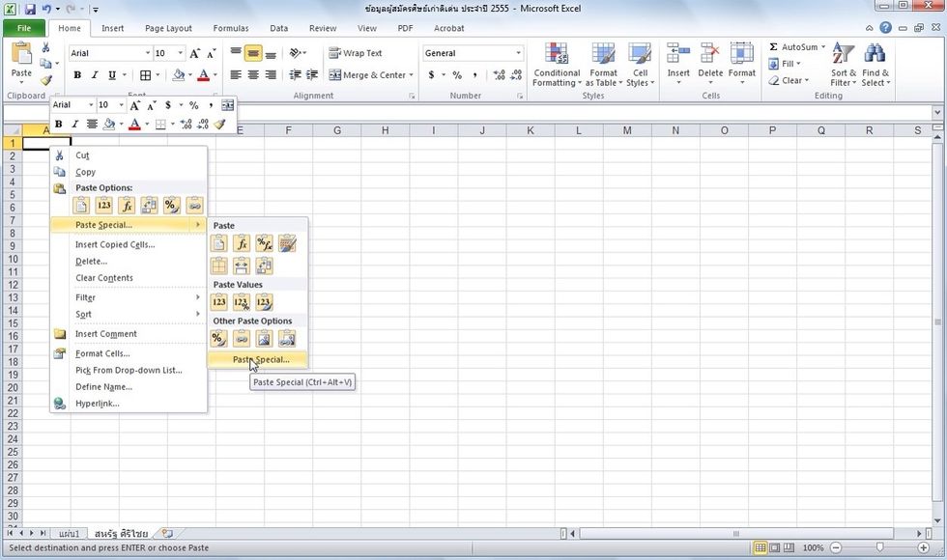
Task: Open the AutoSum dropdown arrow
Action: click(x=822, y=46)
